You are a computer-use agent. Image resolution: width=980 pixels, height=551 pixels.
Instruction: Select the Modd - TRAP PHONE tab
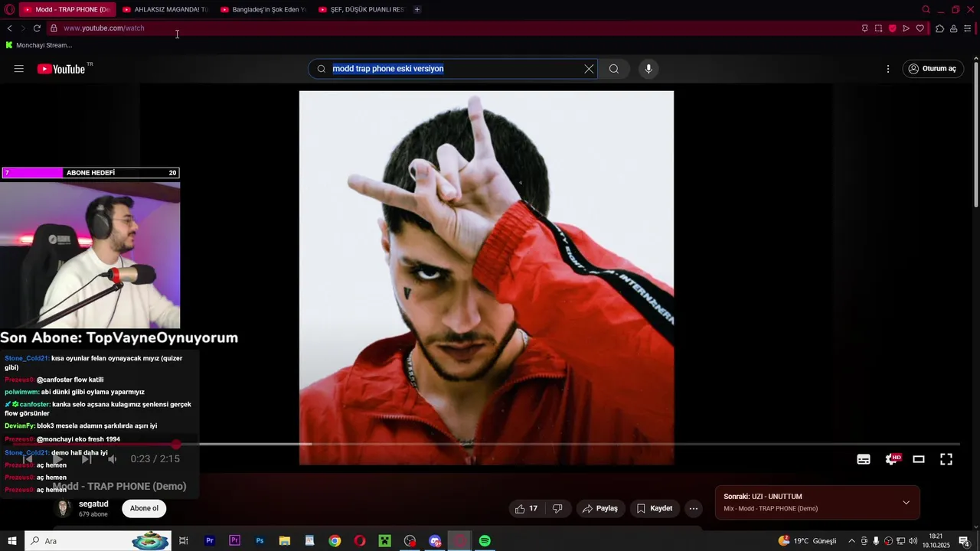pyautogui.click(x=67, y=9)
